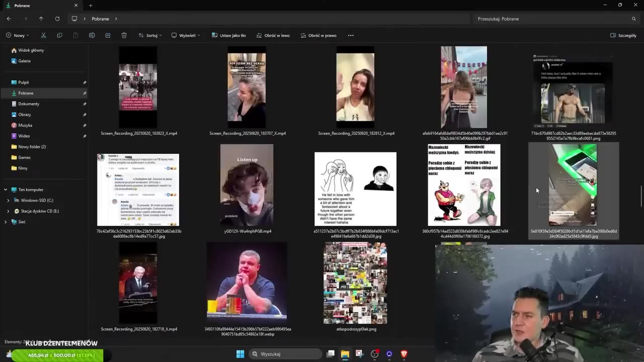
Task: Select Screen_Recording_20250820_183823_X.mp4 thumbnail
Action: coord(138,87)
